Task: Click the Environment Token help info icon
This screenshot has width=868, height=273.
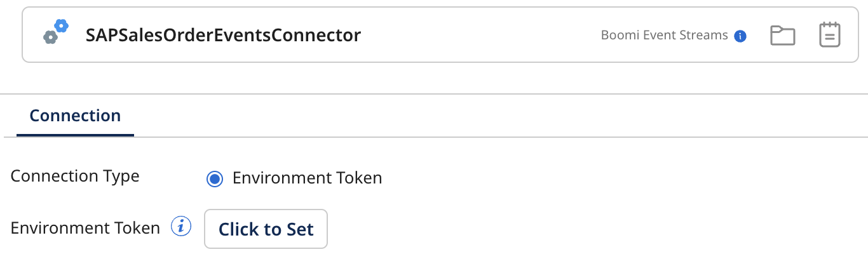Action: pos(181,227)
